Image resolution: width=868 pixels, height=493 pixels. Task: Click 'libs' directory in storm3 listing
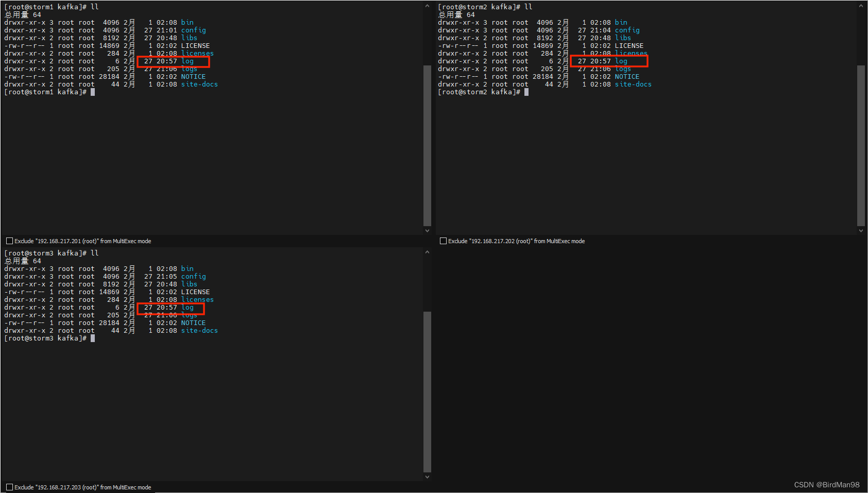coord(190,284)
